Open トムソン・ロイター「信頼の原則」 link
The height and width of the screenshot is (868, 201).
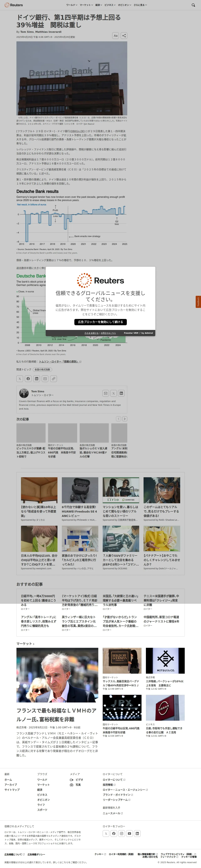click(x=60, y=362)
